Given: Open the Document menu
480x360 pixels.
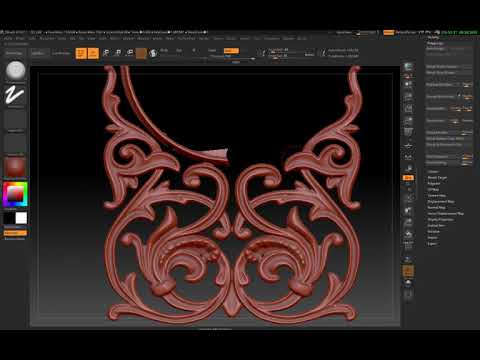Looking at the screenshot, I should (47, 39).
